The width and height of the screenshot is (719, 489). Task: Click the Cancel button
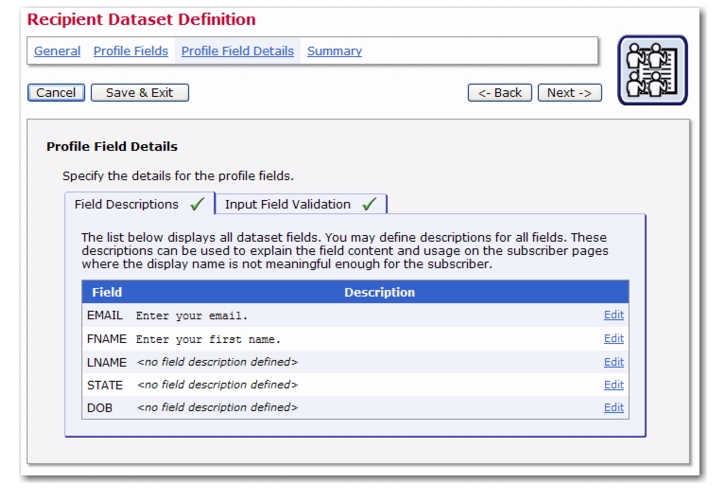pyautogui.click(x=56, y=93)
